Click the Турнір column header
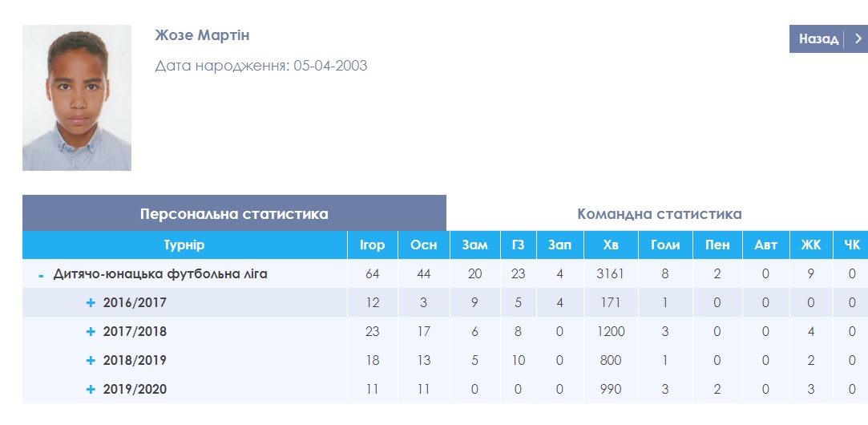The image size is (868, 425). point(184,245)
